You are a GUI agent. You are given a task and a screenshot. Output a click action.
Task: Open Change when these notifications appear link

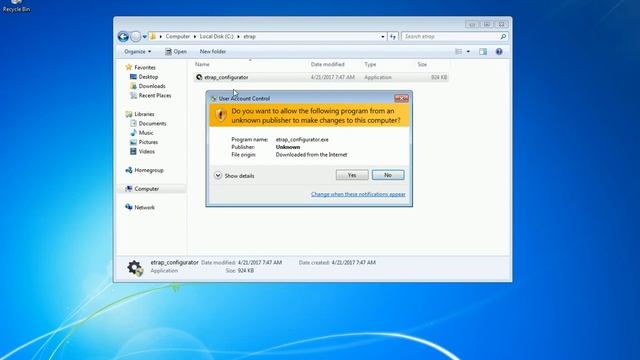point(358,194)
